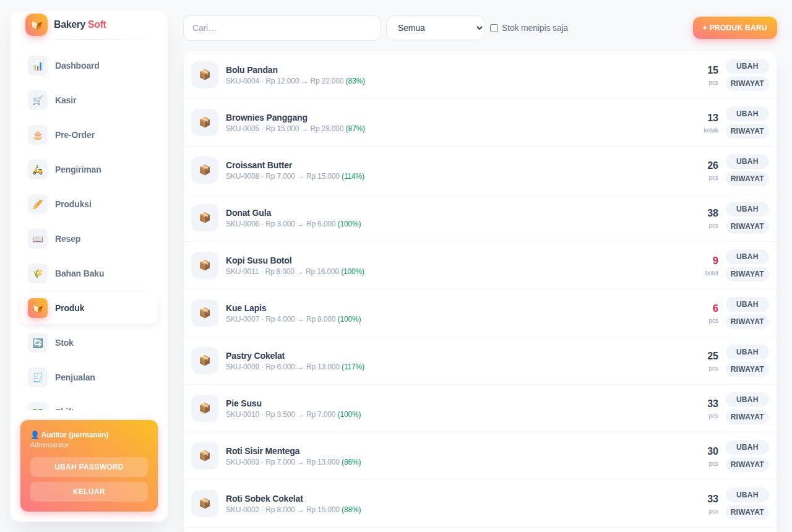Click the Produksi baguette icon
This screenshot has width=792, height=532.
point(38,204)
